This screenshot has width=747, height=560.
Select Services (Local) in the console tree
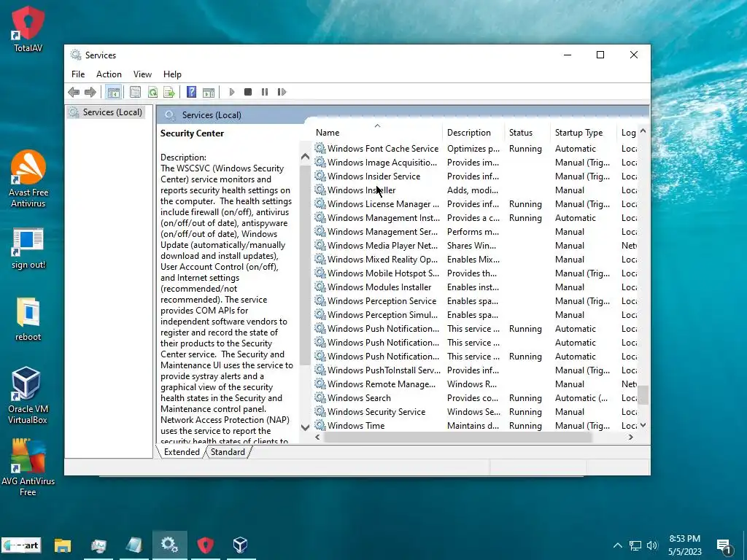click(107, 112)
